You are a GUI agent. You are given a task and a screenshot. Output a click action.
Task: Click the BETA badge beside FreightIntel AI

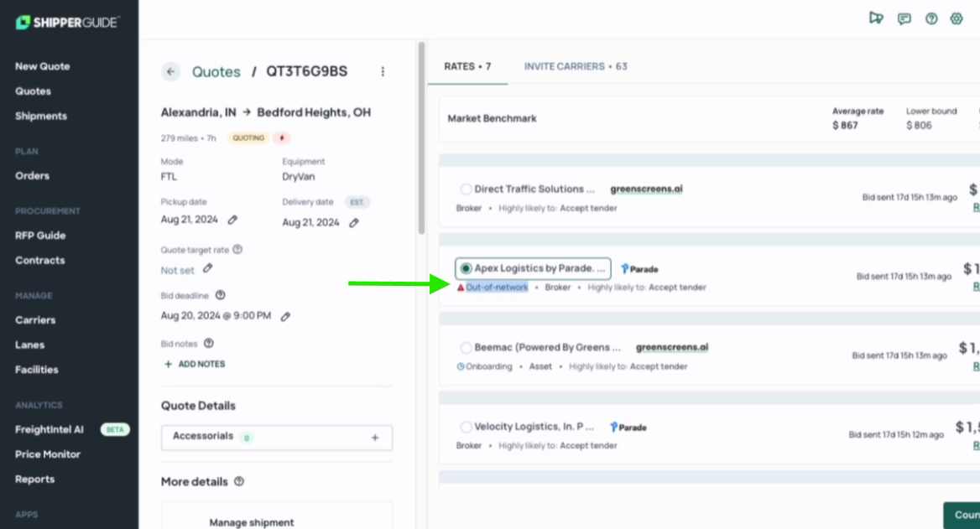pyautogui.click(x=115, y=430)
